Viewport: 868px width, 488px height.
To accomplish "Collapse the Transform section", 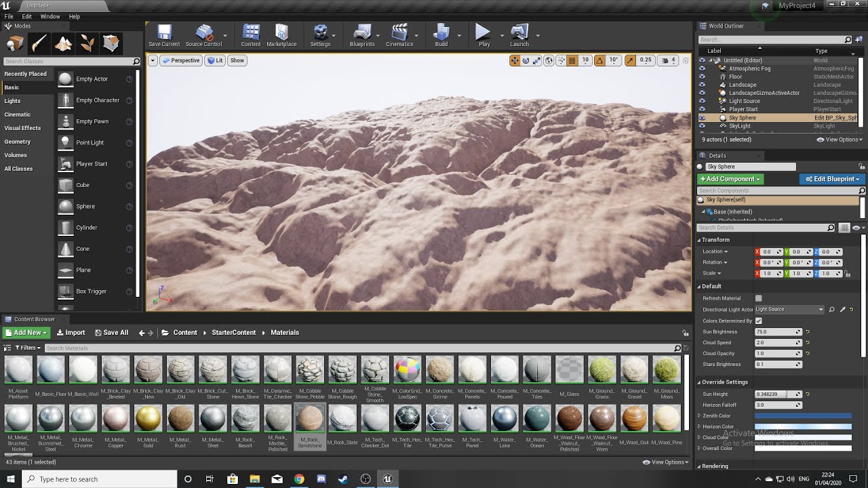I will click(x=699, y=240).
